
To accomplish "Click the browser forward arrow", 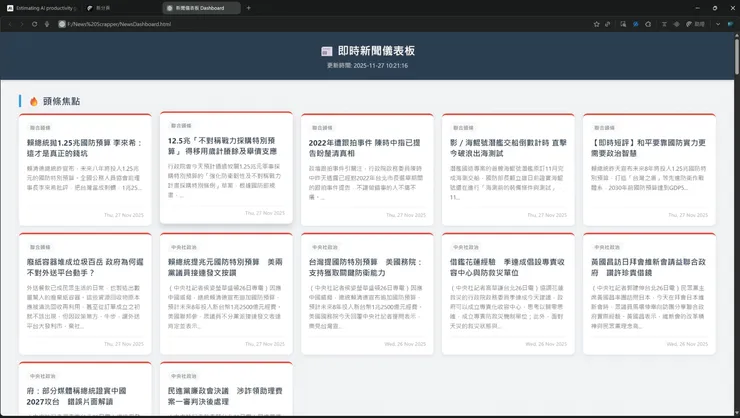I will point(22,24).
